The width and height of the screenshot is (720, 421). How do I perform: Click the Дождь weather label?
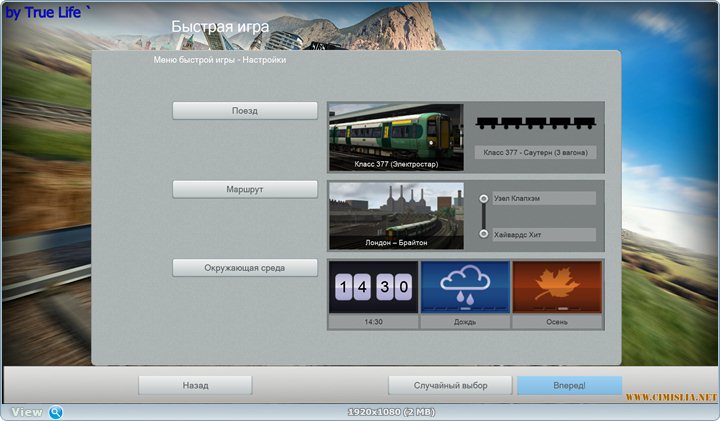465,322
